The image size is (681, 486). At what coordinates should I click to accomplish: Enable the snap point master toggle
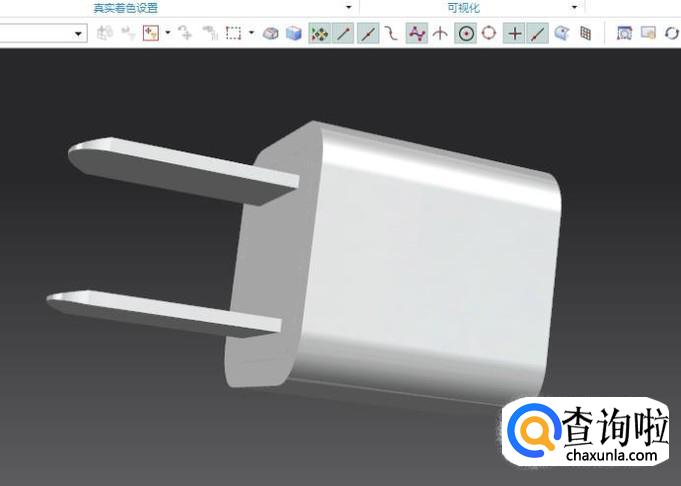pos(320,33)
